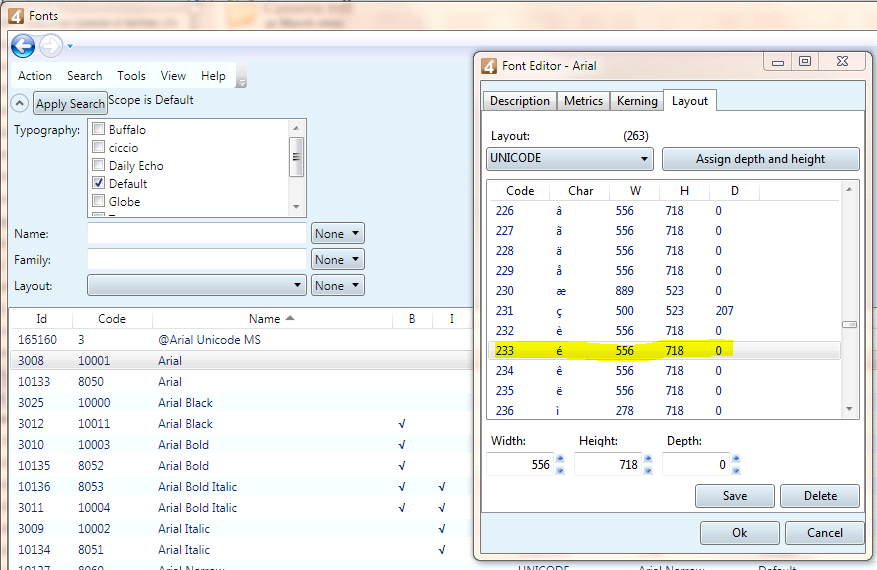The width and height of the screenshot is (877, 570).
Task: Open the Tools menu
Action: click(131, 76)
